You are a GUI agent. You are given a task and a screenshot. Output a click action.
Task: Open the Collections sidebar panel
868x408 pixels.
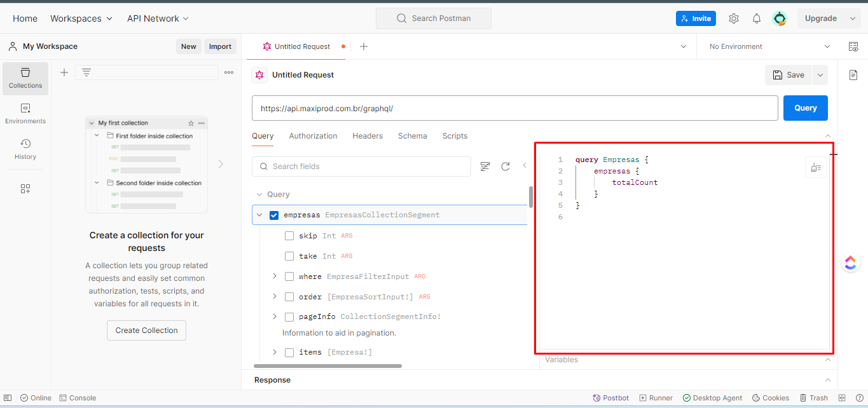25,78
